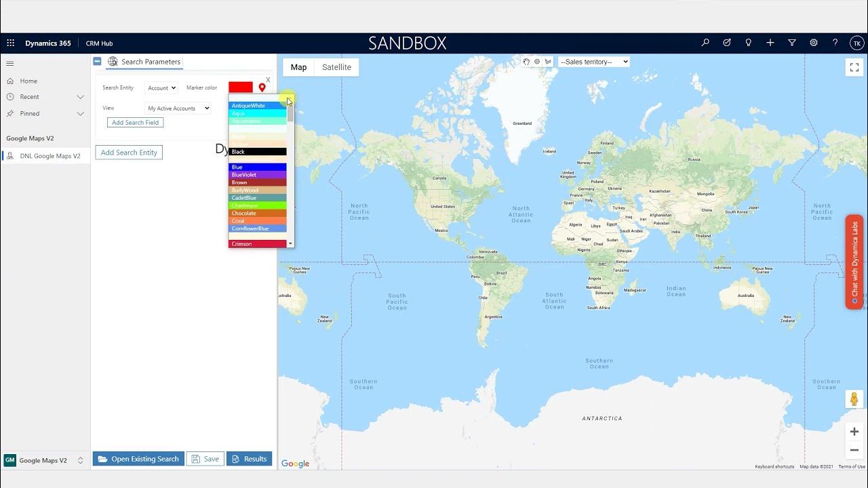
Task: Choose BlueViolet from color list
Action: (x=258, y=175)
